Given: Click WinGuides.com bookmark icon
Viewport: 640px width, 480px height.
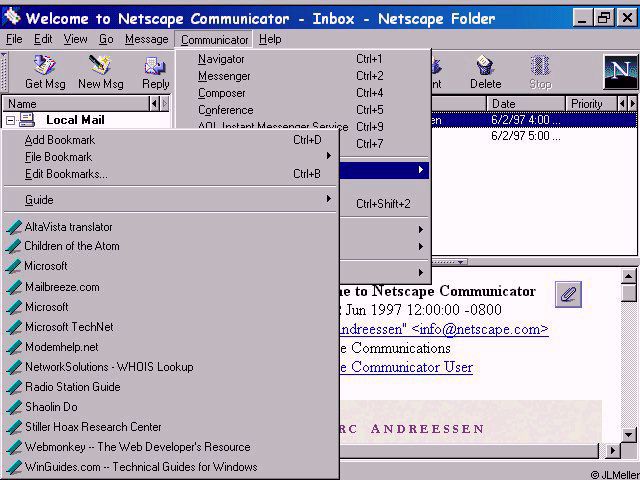Looking at the screenshot, I should click(14, 467).
